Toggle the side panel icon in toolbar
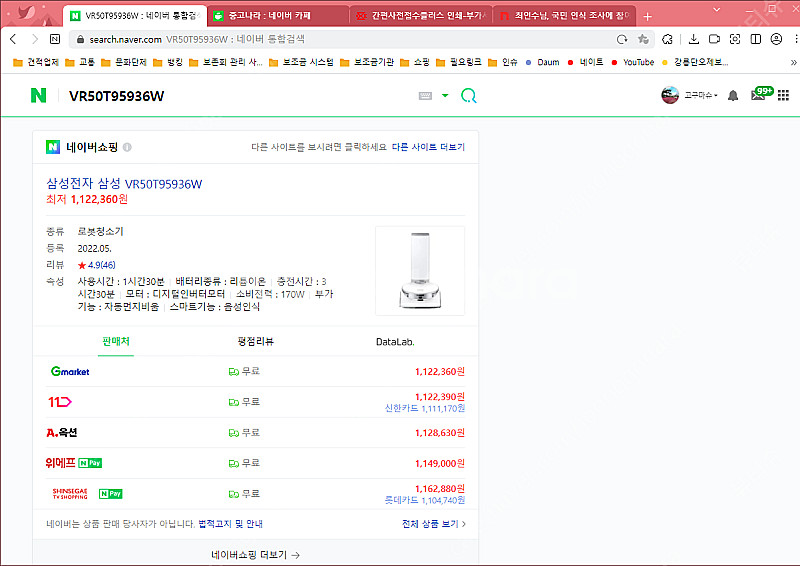 (756, 39)
